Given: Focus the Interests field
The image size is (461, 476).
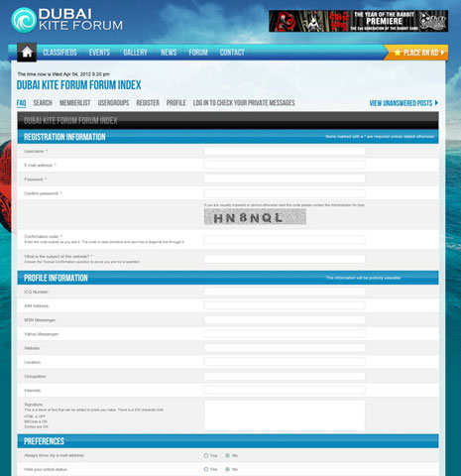Looking at the screenshot, I should click(285, 390).
